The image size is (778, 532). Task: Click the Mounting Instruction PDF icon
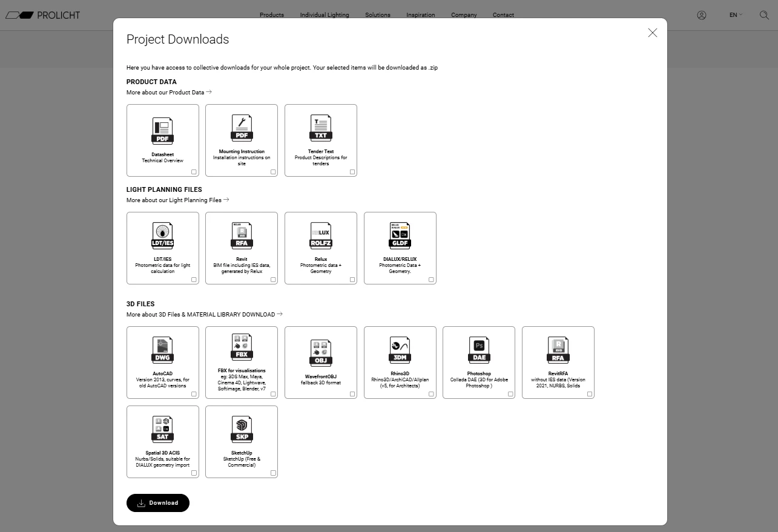tap(241, 128)
